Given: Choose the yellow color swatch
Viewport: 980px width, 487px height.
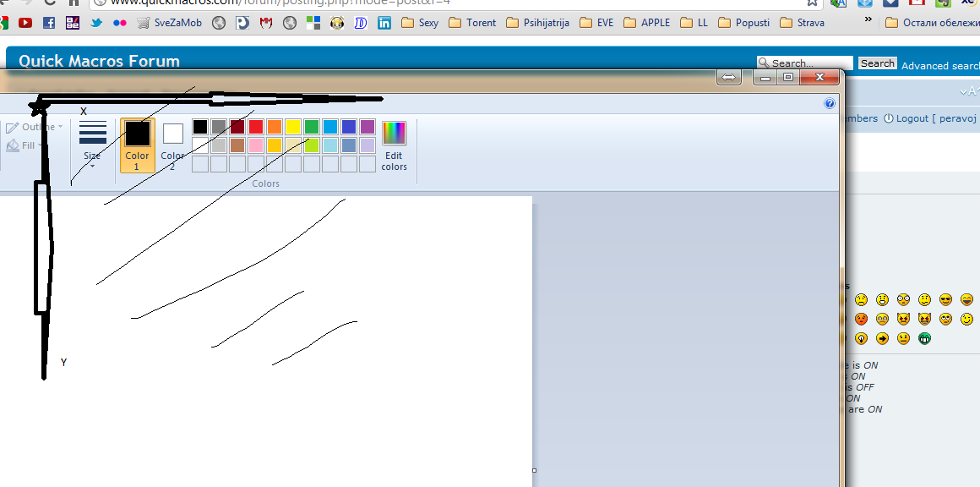Looking at the screenshot, I should pos(293,127).
